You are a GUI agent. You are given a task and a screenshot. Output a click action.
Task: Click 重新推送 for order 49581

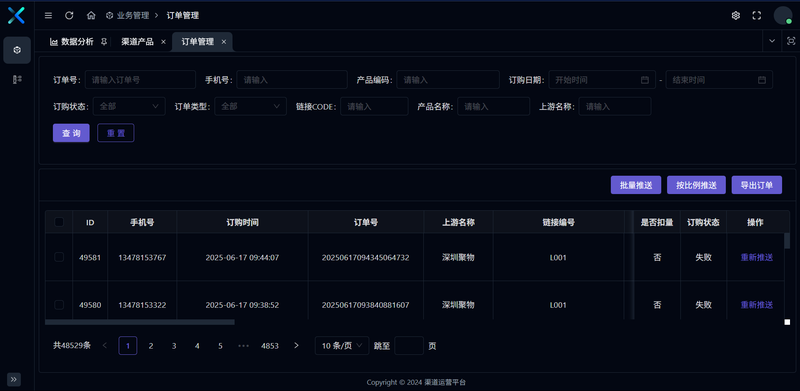pos(757,257)
